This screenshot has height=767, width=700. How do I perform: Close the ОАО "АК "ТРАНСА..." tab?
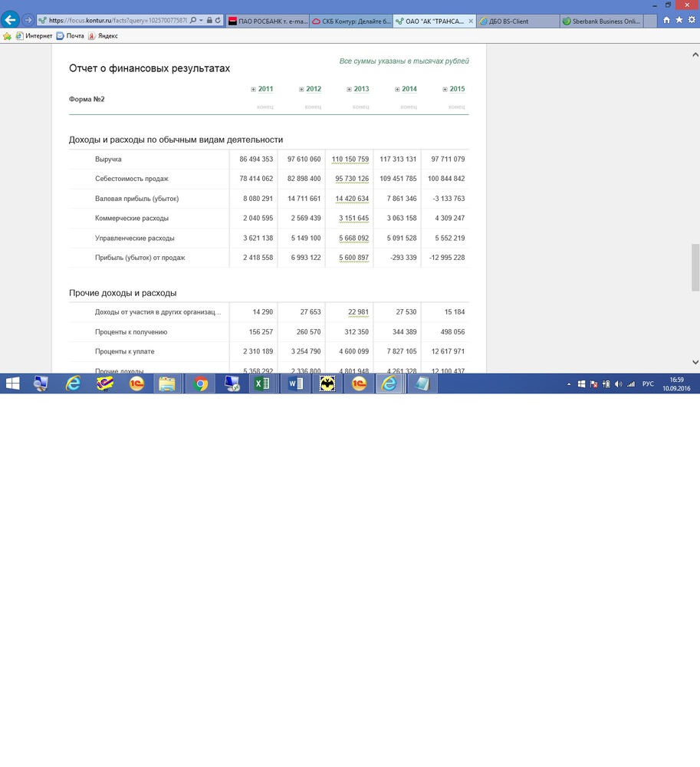pyautogui.click(x=471, y=21)
